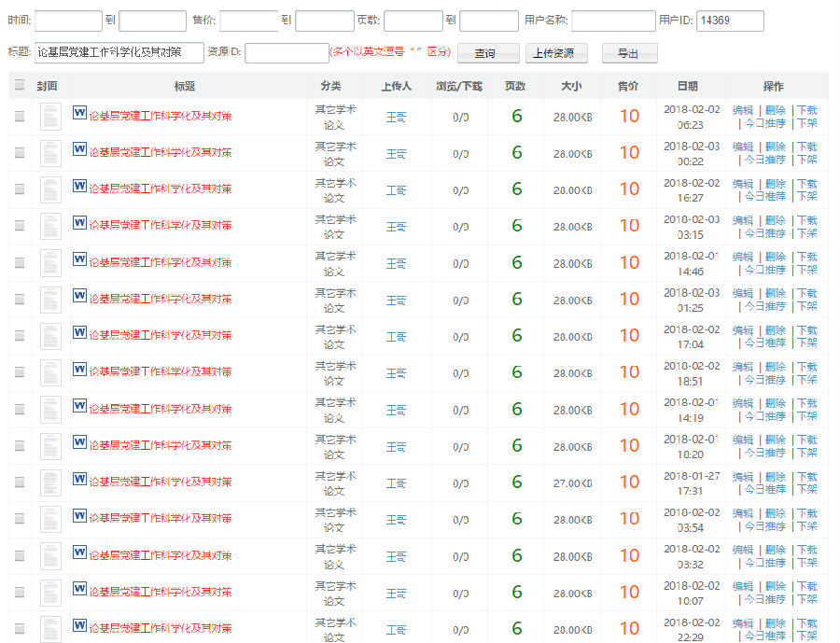Open cover thumbnail of the 17:04 row
840x643 pixels.
[50, 336]
